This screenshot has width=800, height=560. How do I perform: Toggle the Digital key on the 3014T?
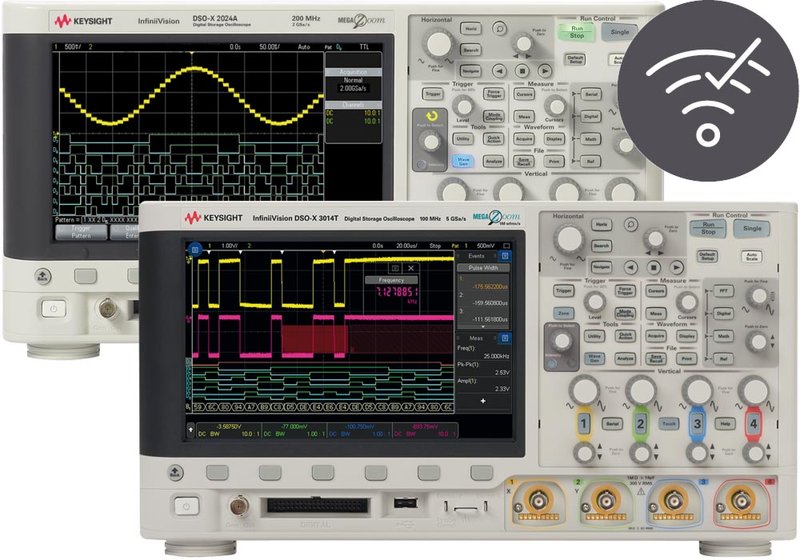click(x=723, y=314)
